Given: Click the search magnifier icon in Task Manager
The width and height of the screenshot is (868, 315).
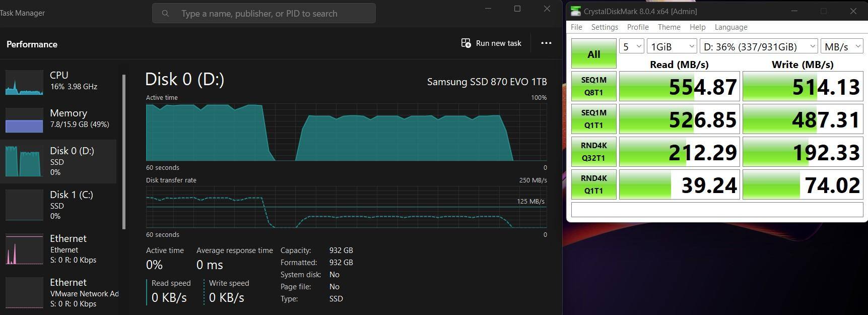Looking at the screenshot, I should click(x=165, y=14).
